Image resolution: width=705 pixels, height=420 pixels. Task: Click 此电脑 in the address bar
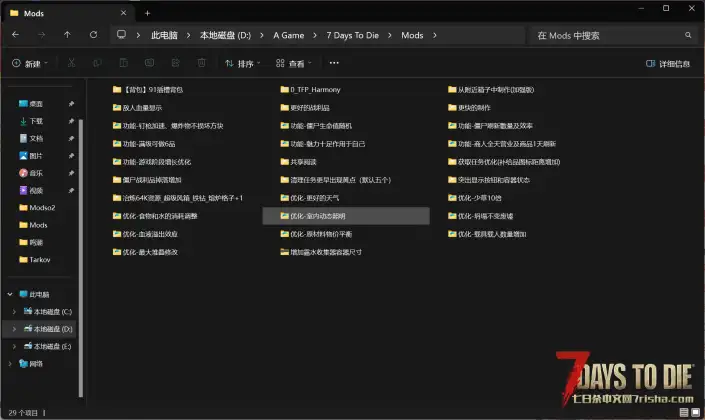(164, 35)
